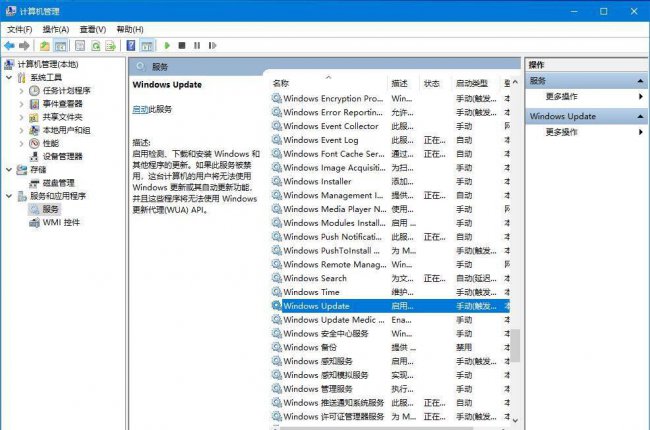650x430 pixels.
Task: Collapse the 服务 section in actions pane
Action: pos(640,81)
